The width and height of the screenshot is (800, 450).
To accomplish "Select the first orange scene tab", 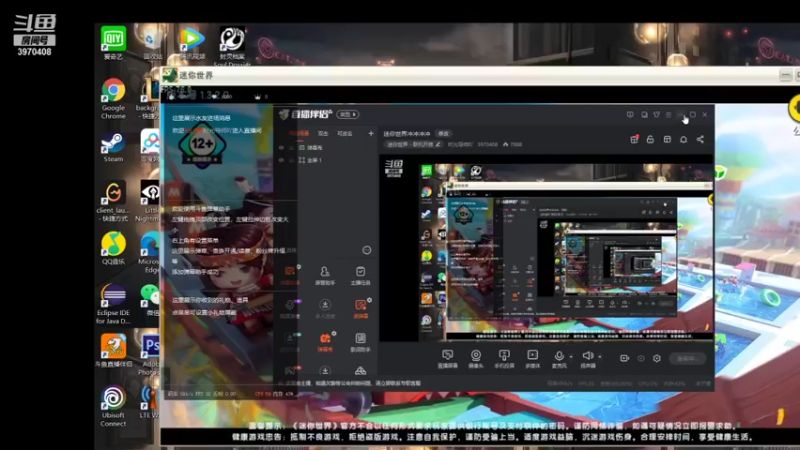I will (x=299, y=134).
